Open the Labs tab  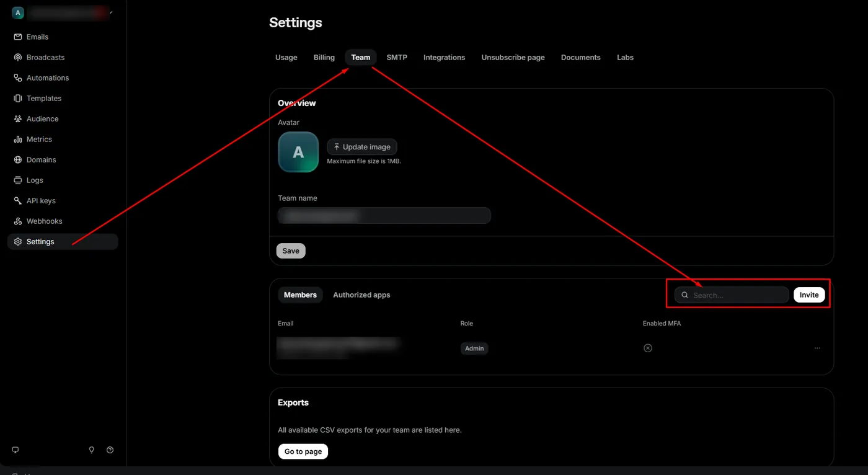point(625,58)
